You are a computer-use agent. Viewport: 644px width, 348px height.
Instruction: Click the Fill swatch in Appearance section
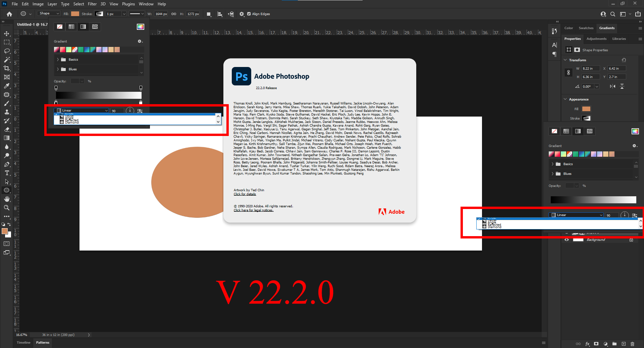pyautogui.click(x=586, y=109)
